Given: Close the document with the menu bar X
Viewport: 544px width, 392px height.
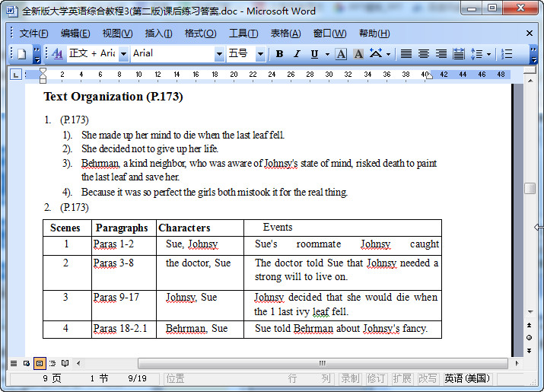Looking at the screenshot, I should (x=529, y=33).
